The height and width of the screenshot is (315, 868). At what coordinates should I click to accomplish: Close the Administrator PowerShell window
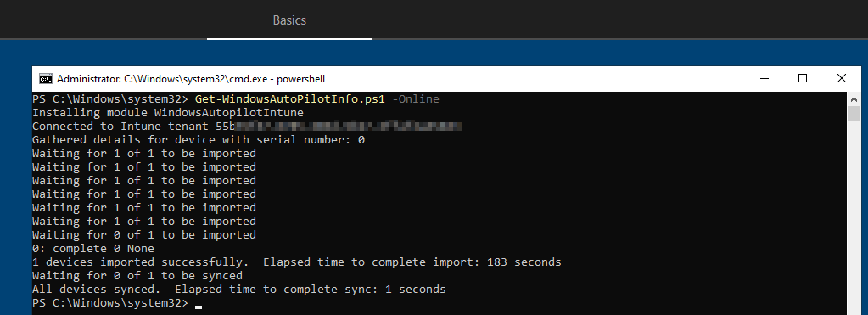[x=842, y=79]
